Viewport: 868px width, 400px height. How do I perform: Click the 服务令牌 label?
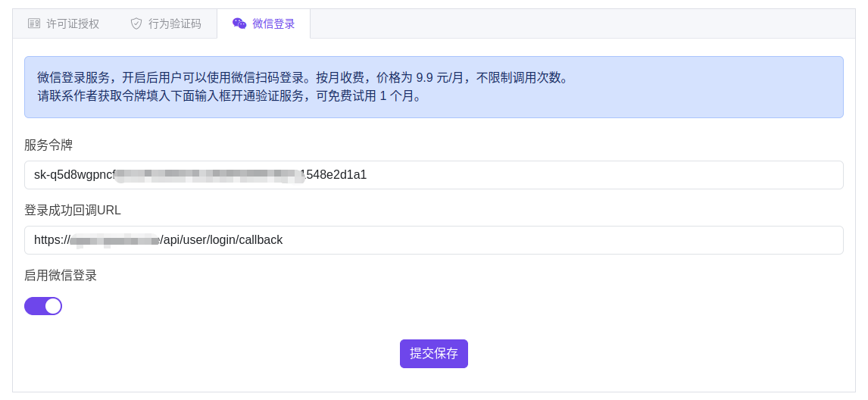pos(48,145)
